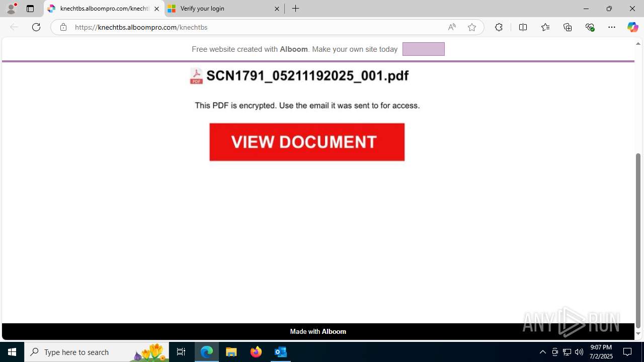This screenshot has height=362, width=644.
Task: Refresh the current page
Action: 36,27
